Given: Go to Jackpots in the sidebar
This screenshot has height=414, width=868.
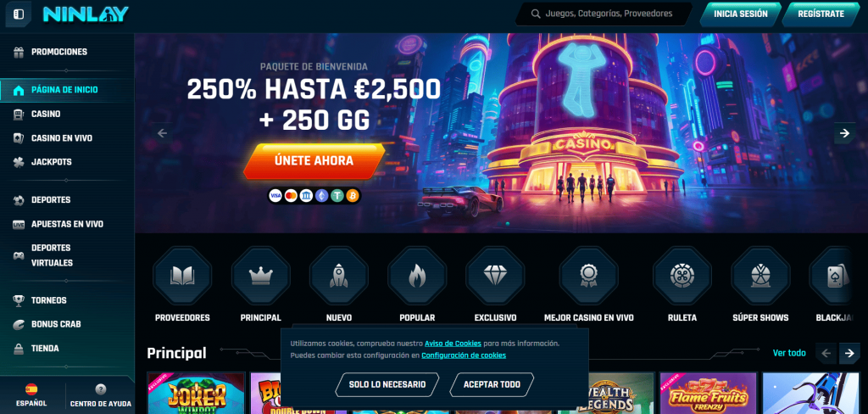Looking at the screenshot, I should click(52, 162).
